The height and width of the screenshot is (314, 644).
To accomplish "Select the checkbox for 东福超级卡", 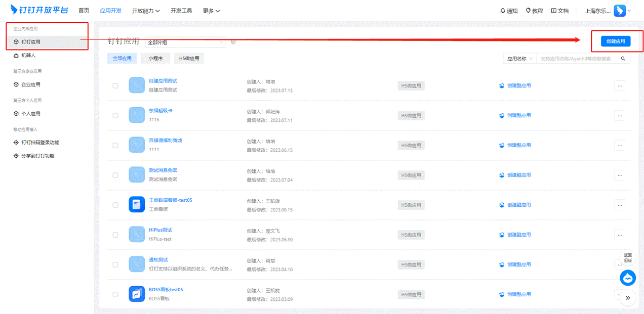I will point(115,115).
